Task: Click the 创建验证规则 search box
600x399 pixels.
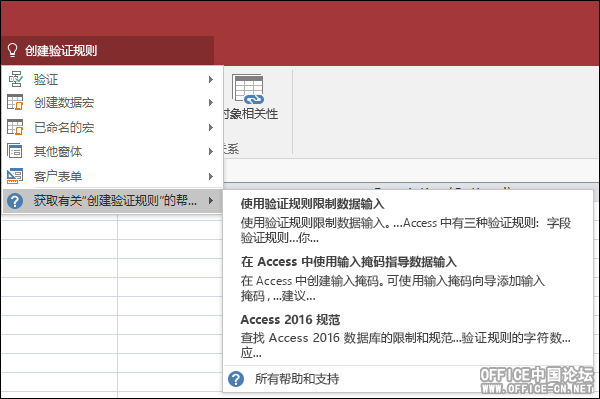Action: (x=108, y=50)
